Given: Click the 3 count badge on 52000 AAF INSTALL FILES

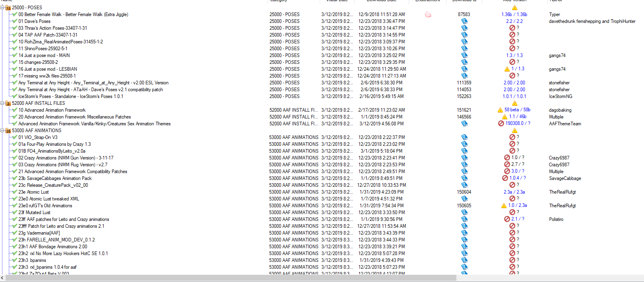Looking at the screenshot, I should point(8,104).
